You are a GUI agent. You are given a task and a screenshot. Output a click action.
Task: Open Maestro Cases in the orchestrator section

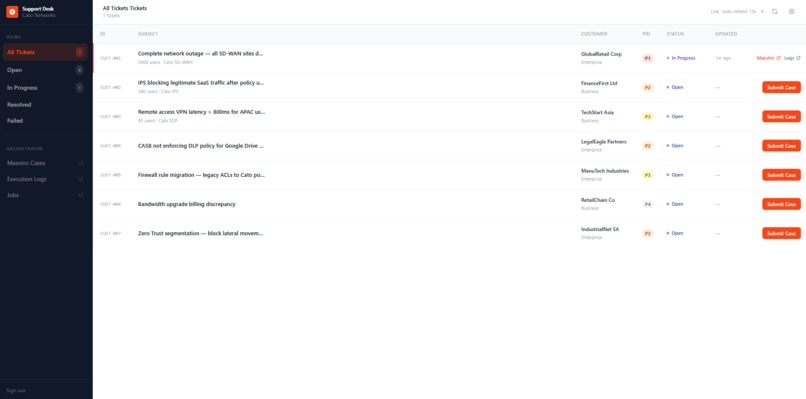(x=45, y=163)
